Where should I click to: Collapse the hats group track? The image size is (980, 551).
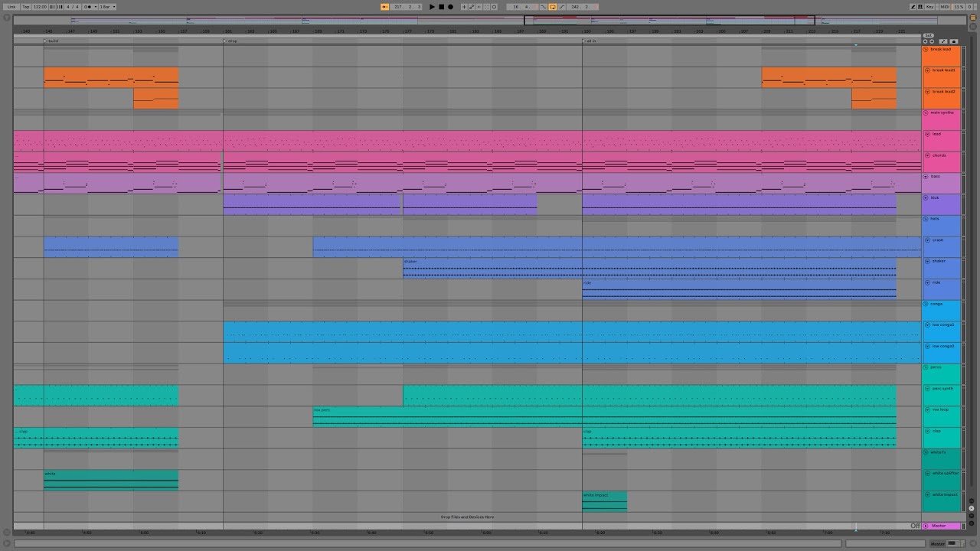click(x=926, y=219)
